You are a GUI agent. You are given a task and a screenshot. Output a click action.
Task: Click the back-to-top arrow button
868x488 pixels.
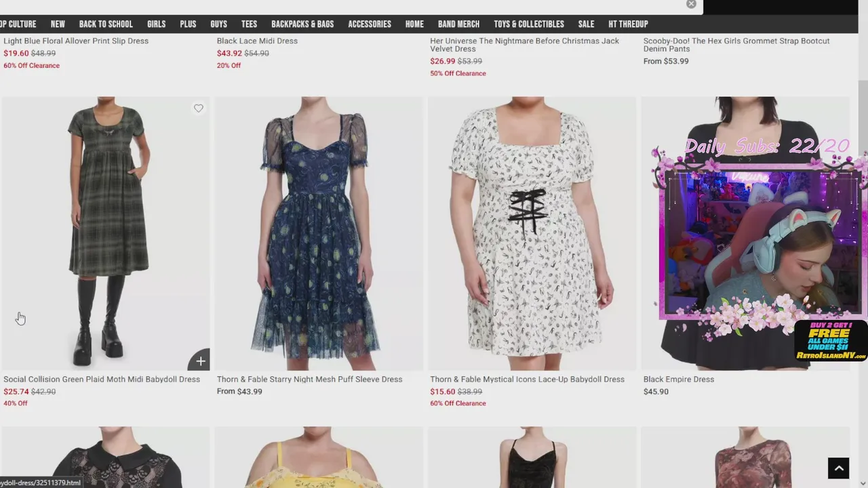pos(838,468)
